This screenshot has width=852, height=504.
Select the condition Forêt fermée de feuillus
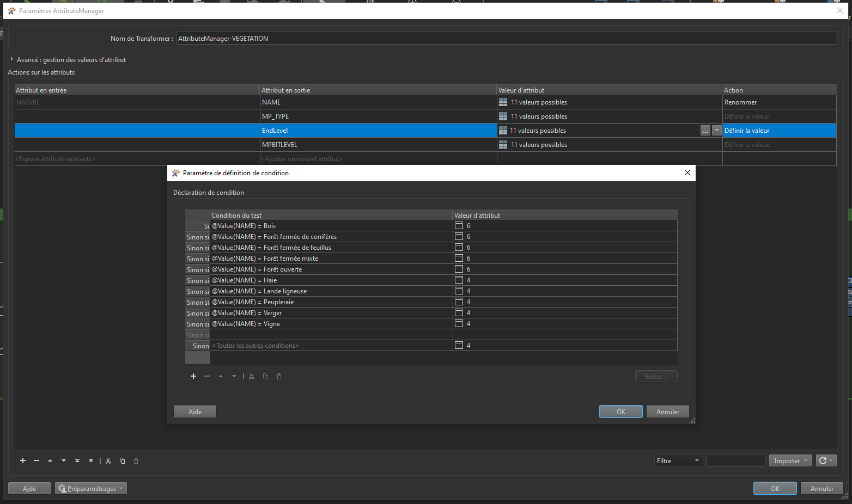point(331,247)
